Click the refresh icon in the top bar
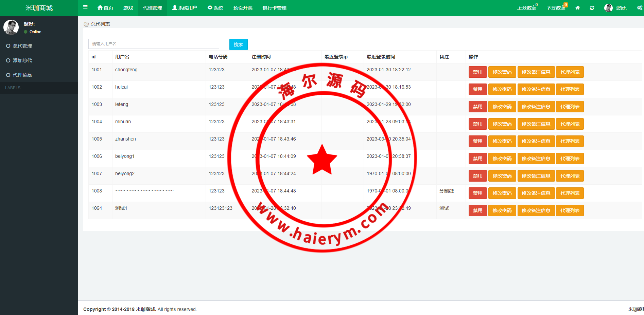Screen dimensions: 644x315 (x=592, y=8)
